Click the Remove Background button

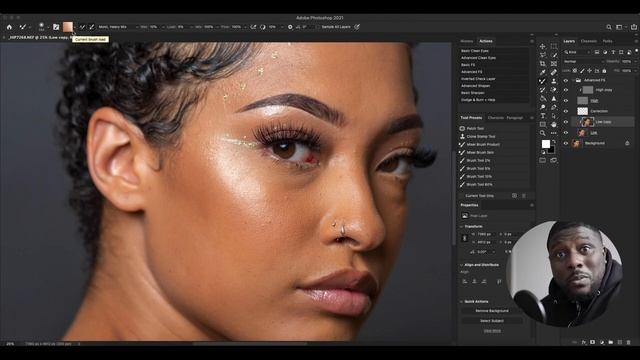(492, 311)
